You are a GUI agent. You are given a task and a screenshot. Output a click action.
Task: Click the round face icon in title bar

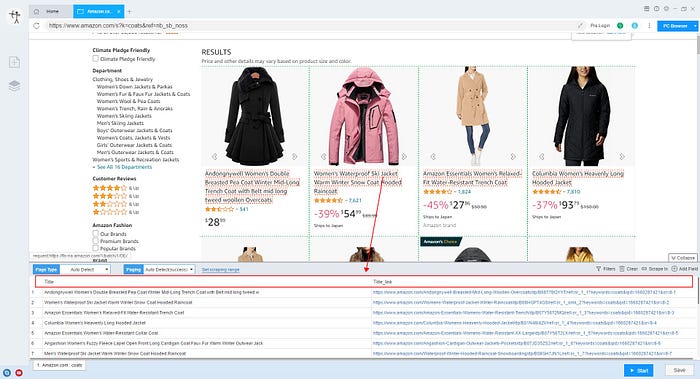click(666, 8)
